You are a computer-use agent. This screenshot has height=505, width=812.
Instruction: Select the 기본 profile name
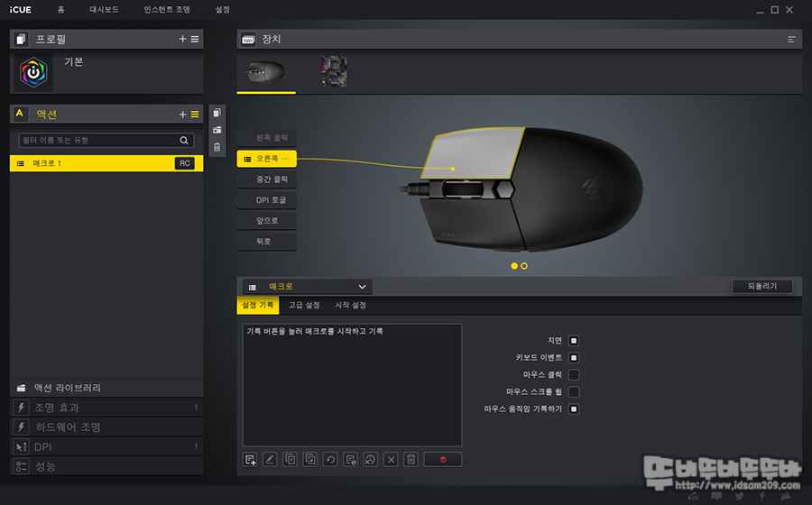coord(74,62)
